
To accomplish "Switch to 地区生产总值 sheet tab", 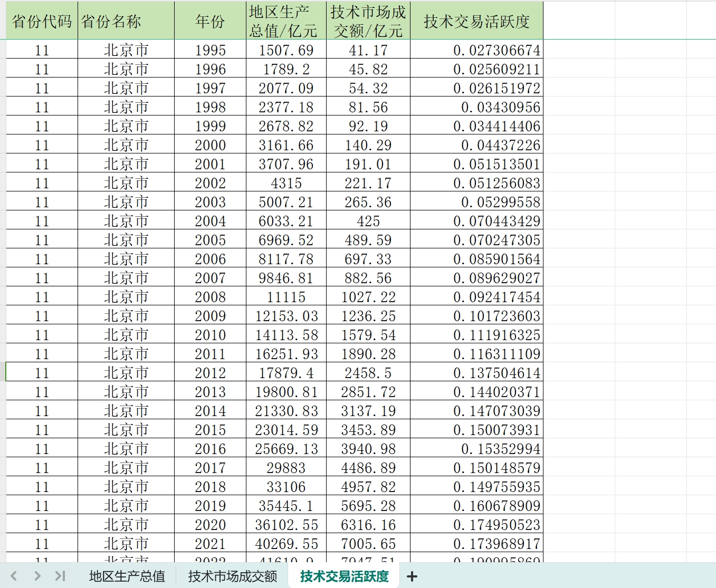I will tap(127, 576).
